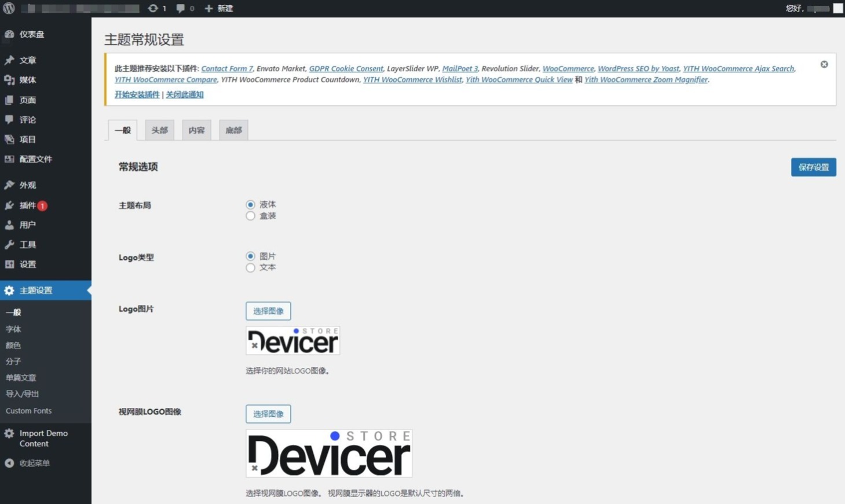
Task: Select 文本 logo type radio button
Action: (x=250, y=268)
